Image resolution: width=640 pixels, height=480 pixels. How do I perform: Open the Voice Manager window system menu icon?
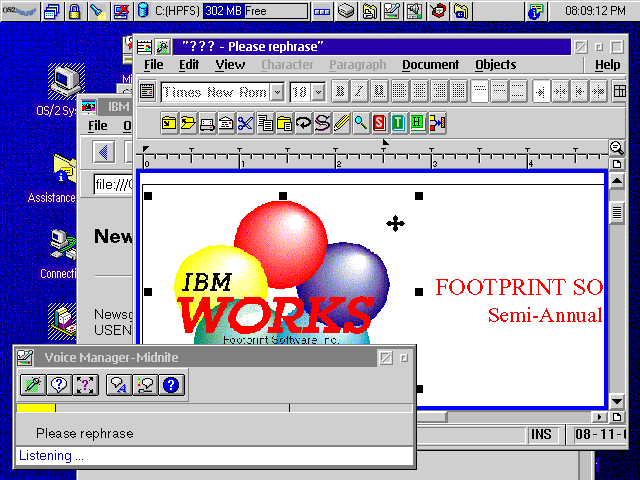pos(25,358)
